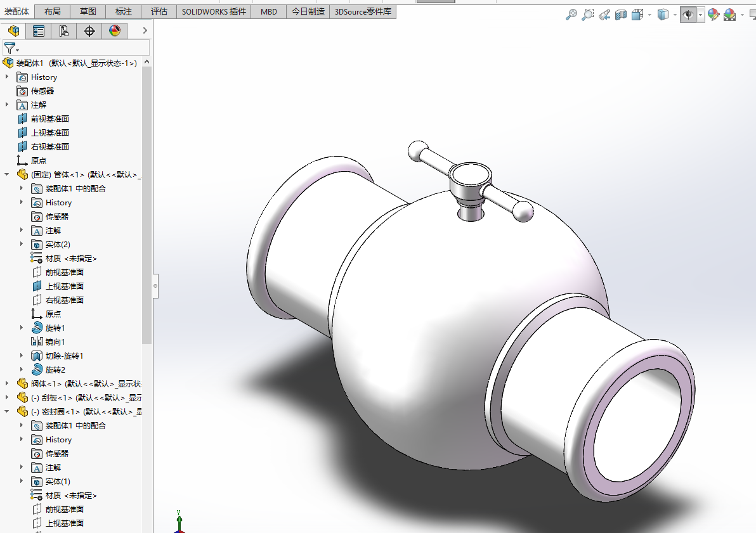
Task: Expand the 实体(2) folder
Action: pos(21,245)
